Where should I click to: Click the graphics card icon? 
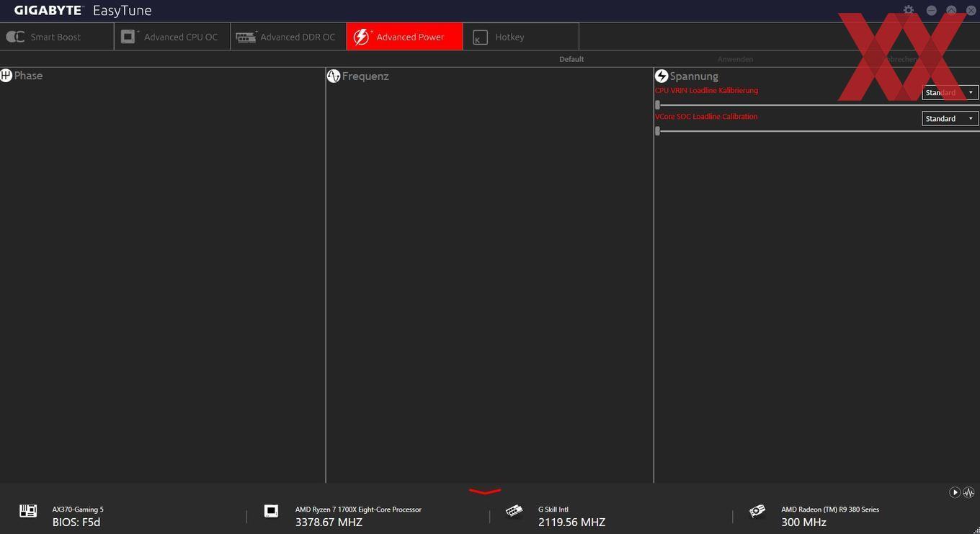click(x=757, y=511)
